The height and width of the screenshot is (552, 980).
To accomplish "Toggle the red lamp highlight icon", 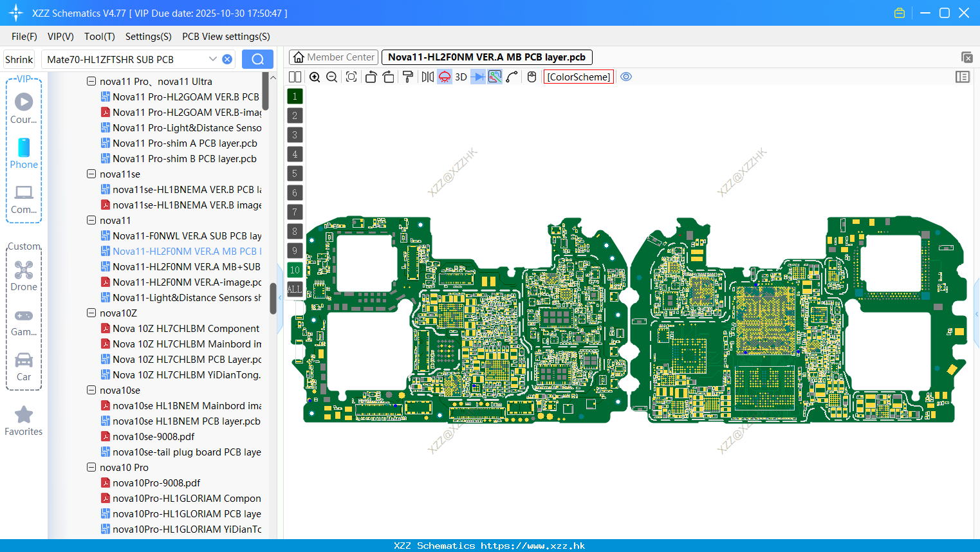I will click(445, 77).
